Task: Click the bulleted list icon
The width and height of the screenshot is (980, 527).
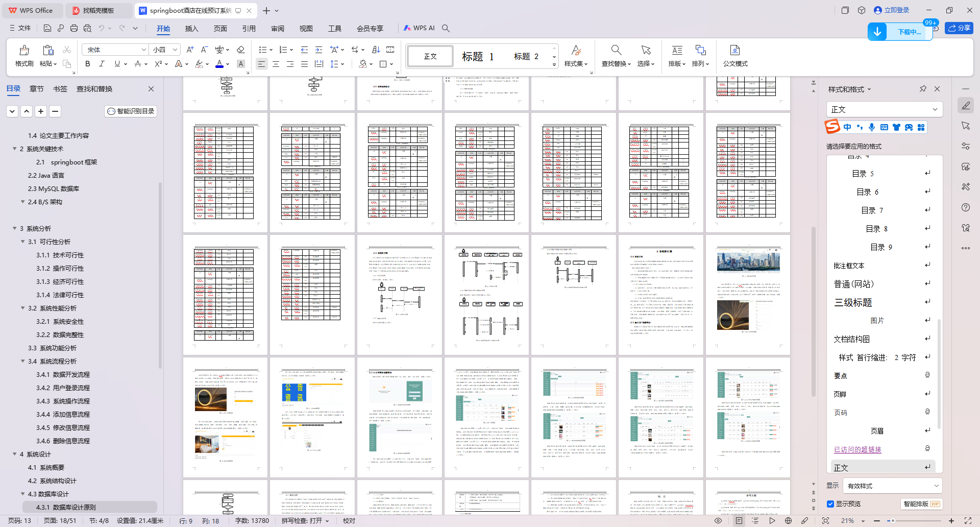Action: tap(262, 50)
